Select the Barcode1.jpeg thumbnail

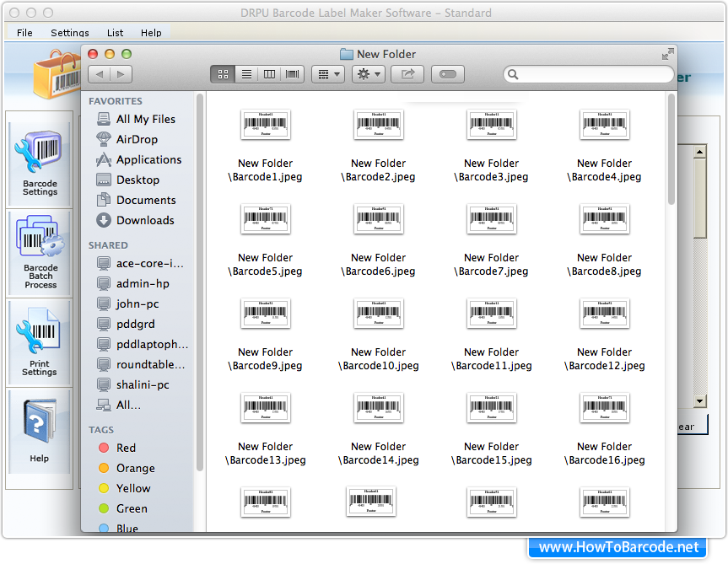pos(265,124)
